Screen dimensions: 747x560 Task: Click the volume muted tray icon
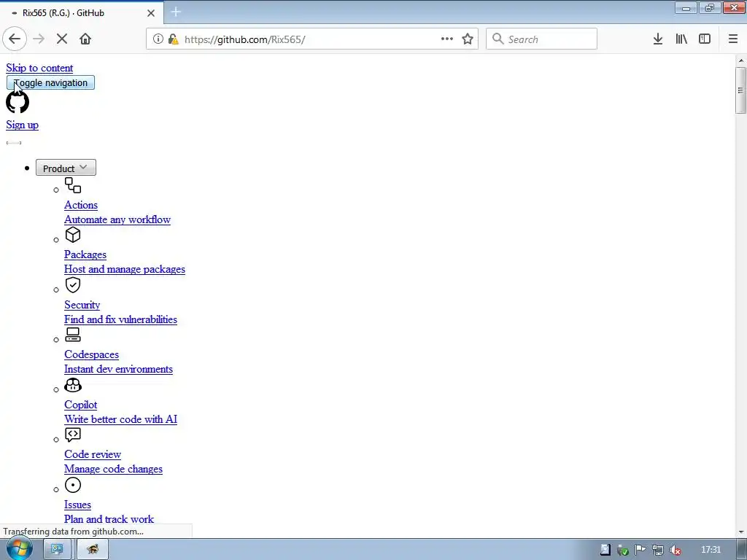coord(675,550)
